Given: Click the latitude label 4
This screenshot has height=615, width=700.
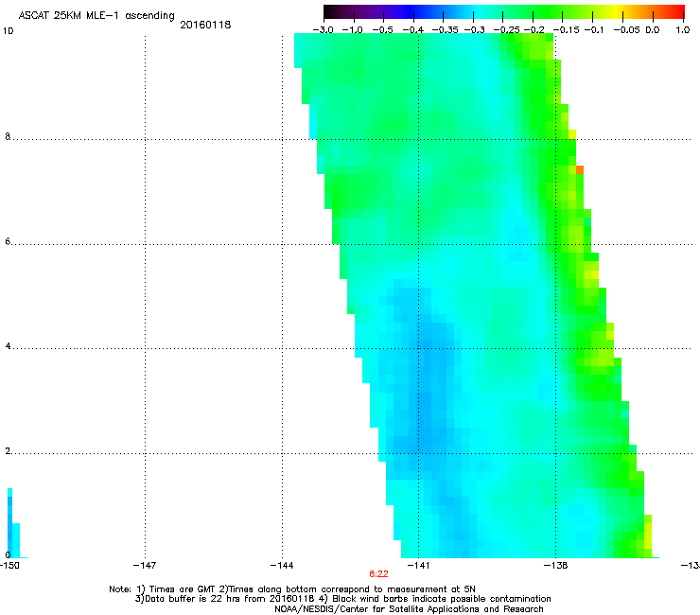Looking at the screenshot, I should (8, 346).
